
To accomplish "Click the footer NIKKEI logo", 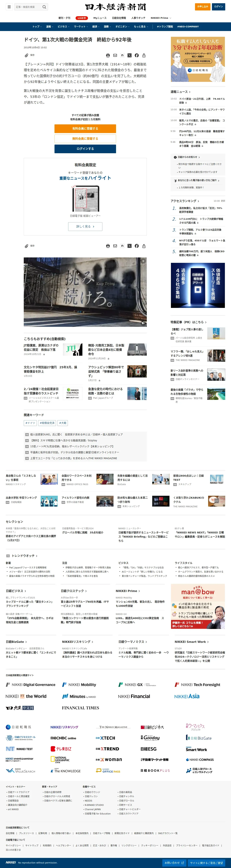I will coord(11,862).
